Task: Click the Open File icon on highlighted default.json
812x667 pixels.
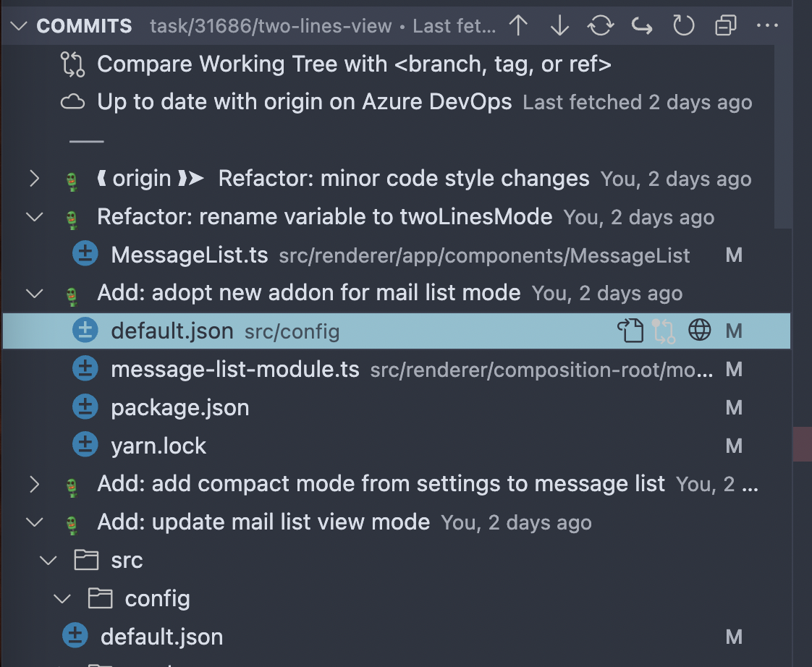Action: tap(630, 331)
